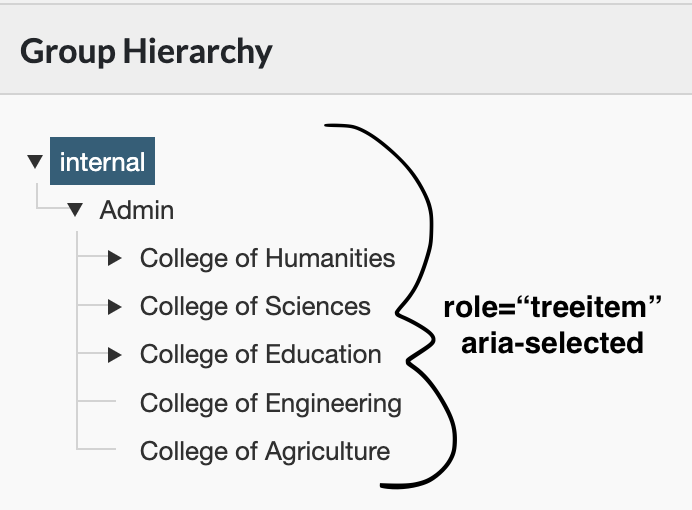Click the aria-selected annotation text
Image resolution: width=692 pixels, height=510 pixels.
(x=553, y=343)
